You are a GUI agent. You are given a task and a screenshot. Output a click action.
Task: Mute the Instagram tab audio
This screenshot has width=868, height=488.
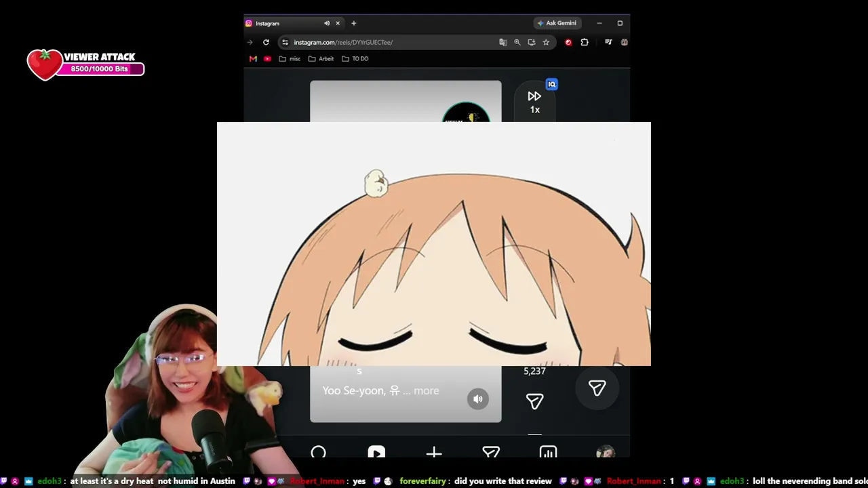327,23
